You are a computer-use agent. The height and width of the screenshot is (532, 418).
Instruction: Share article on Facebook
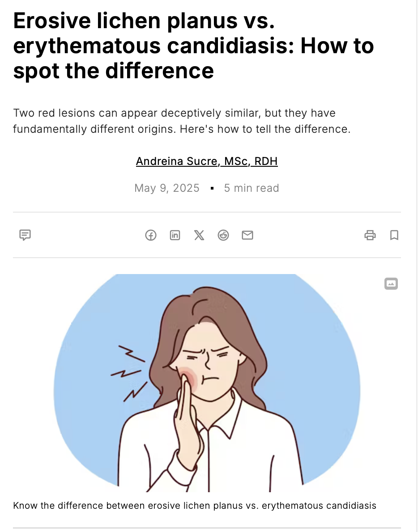pyautogui.click(x=151, y=235)
